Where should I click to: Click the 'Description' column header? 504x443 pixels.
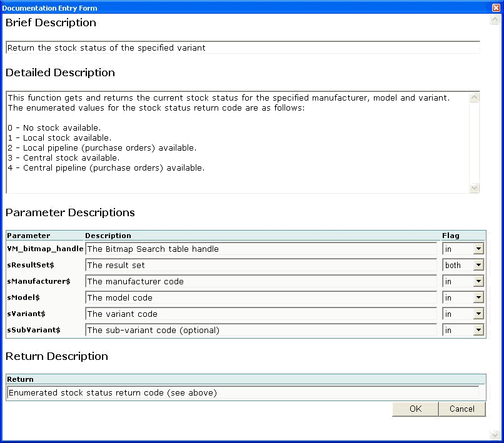(108, 236)
